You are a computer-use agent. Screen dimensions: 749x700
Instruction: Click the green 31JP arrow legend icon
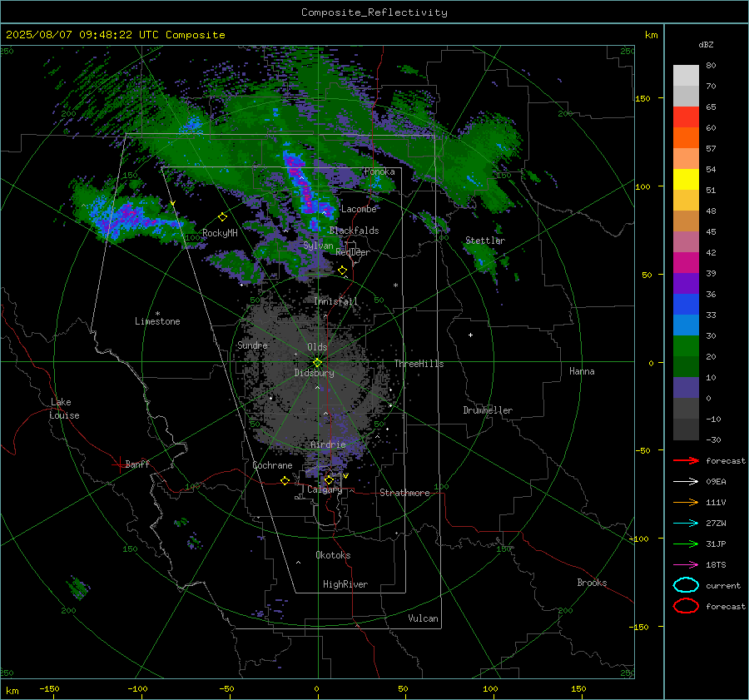coord(686,544)
